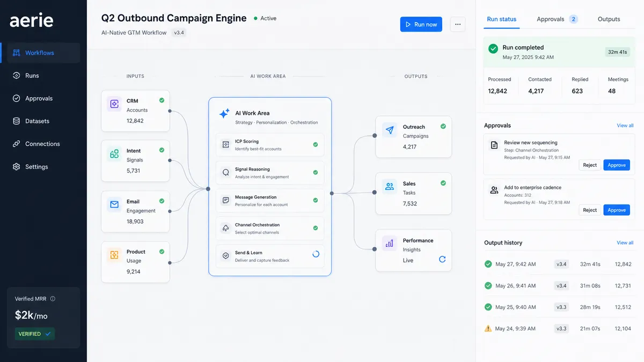Image resolution: width=644 pixels, height=362 pixels.
Task: Click the May 25 output success icon
Action: (x=488, y=307)
